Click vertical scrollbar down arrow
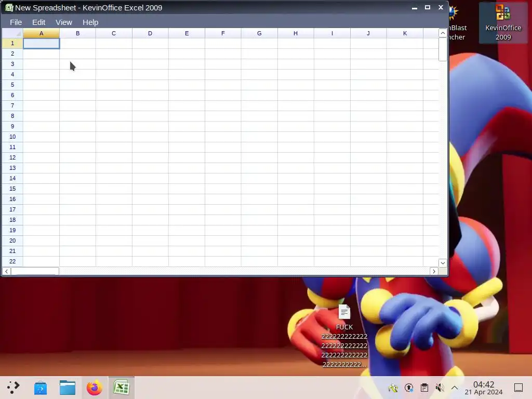The height and width of the screenshot is (399, 532). [443, 263]
